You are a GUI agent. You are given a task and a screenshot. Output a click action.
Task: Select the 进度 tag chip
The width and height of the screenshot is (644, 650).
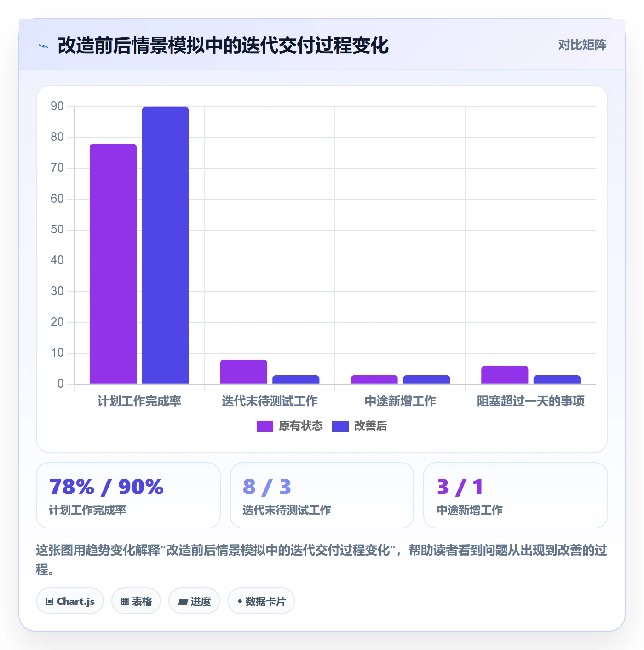(x=194, y=601)
